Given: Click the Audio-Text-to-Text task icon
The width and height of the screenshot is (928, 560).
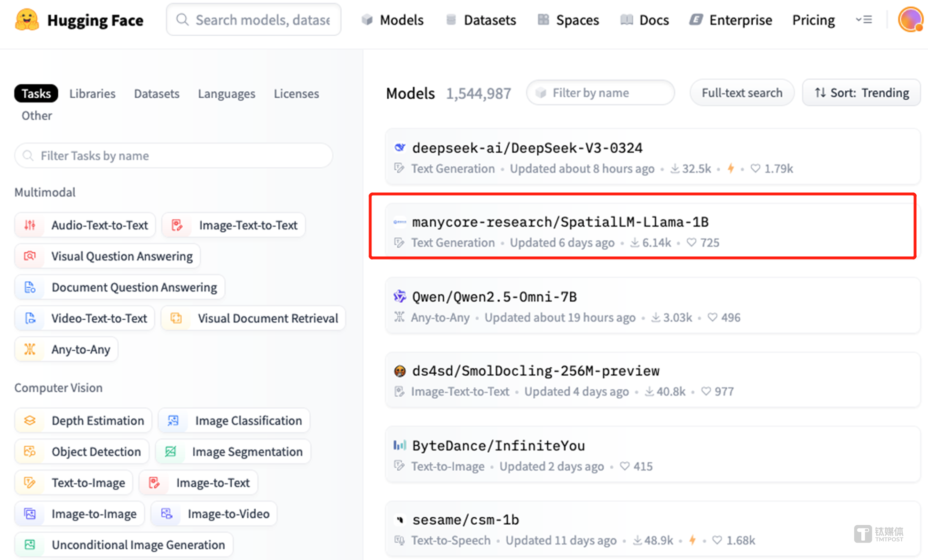Looking at the screenshot, I should click(x=30, y=225).
